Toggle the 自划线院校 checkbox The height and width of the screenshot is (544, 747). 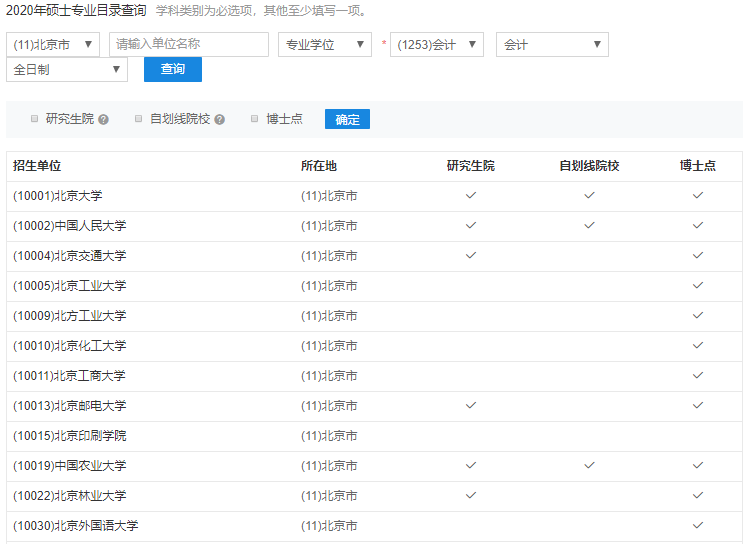pos(139,119)
